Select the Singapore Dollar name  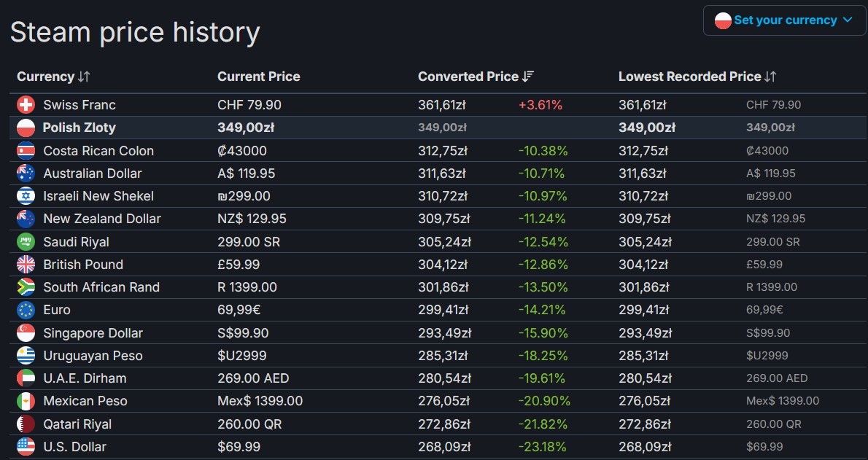[x=93, y=332]
